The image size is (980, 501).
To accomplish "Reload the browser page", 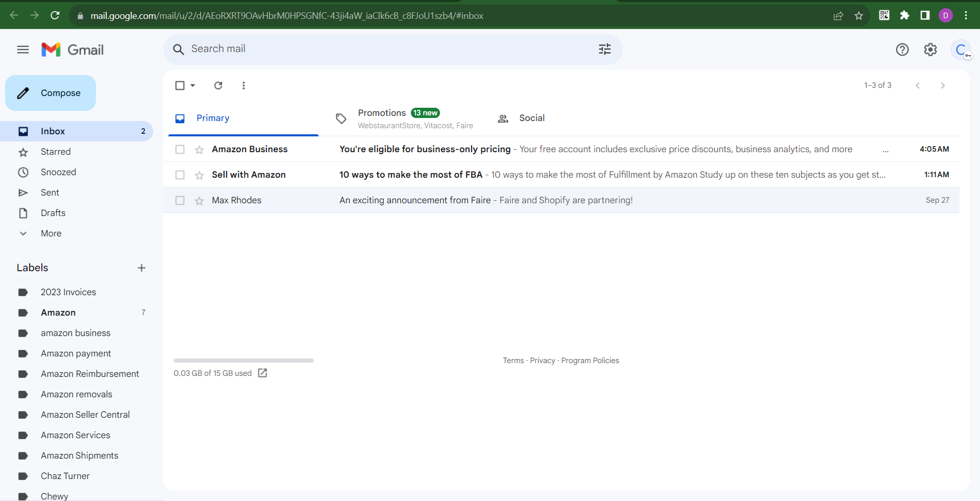I will (55, 15).
